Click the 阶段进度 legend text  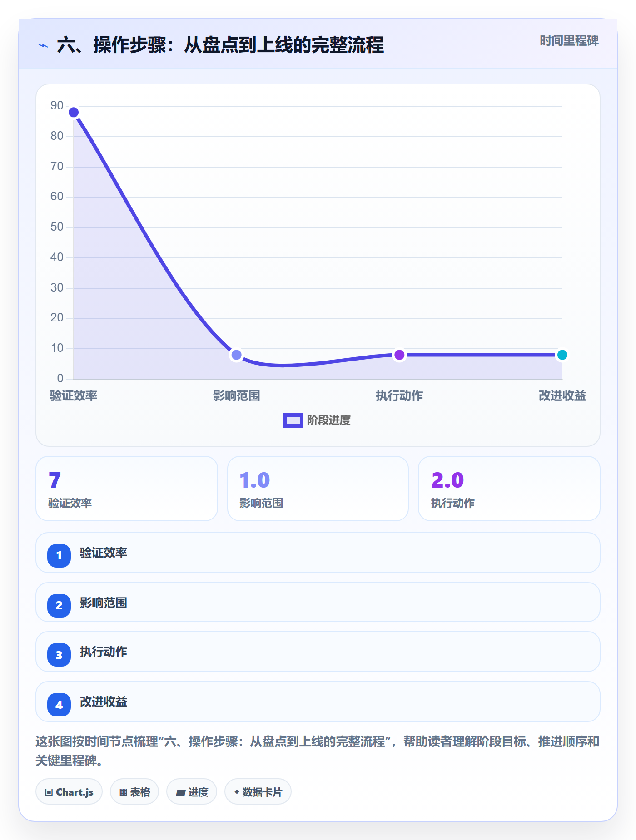pyautogui.click(x=329, y=420)
